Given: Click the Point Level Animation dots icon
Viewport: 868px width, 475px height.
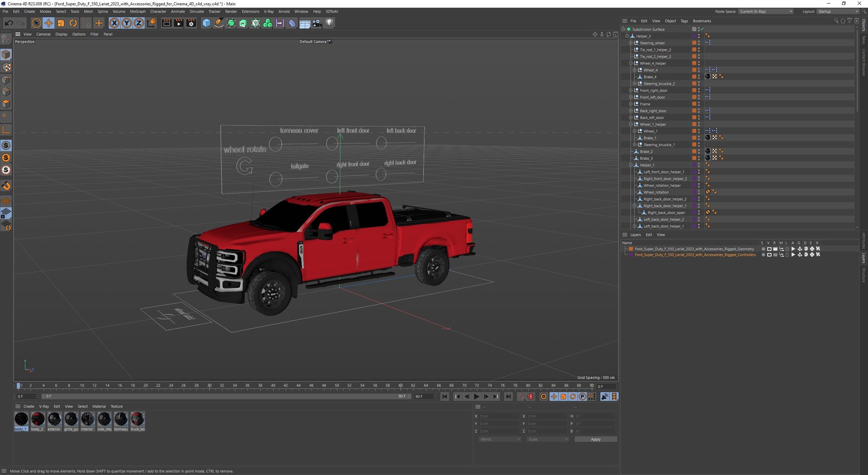Looking at the screenshot, I should pyautogui.click(x=592, y=397).
